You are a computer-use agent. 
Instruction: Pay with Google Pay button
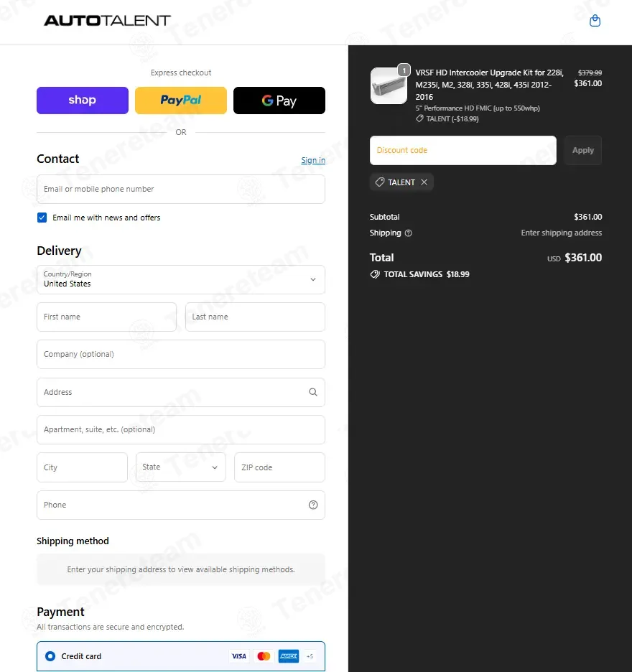click(x=279, y=101)
